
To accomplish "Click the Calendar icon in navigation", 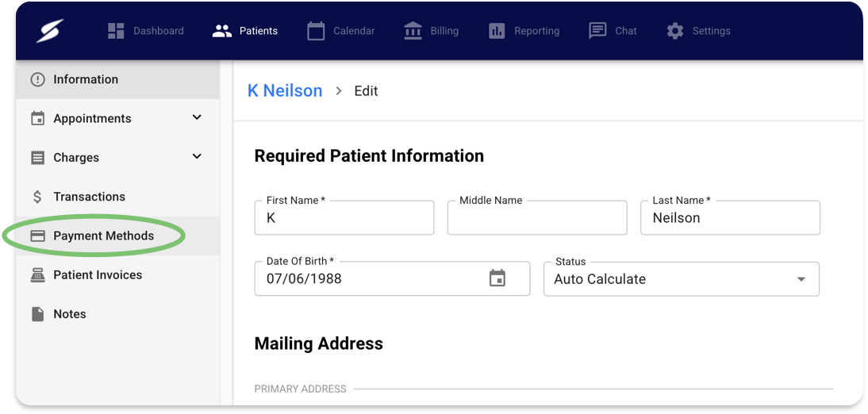I will 316,31.
